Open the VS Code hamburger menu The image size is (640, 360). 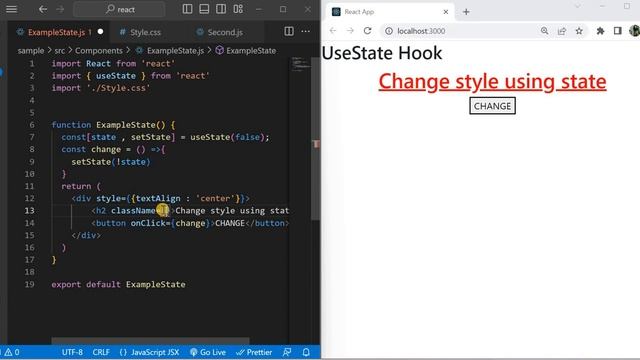[11, 9]
